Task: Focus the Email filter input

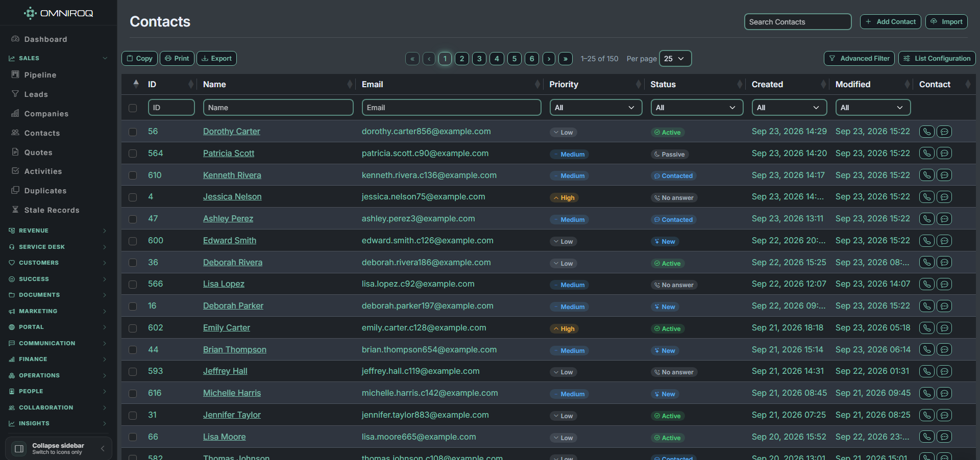Action: 451,108
